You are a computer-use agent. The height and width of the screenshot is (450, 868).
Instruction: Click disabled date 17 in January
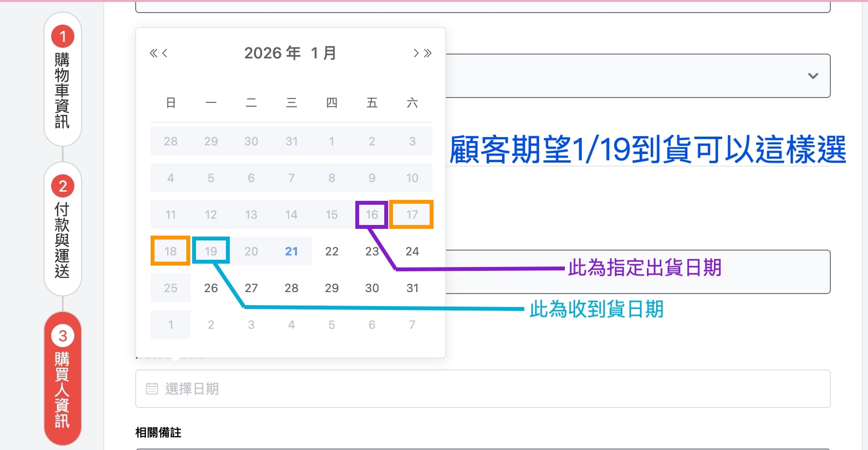click(412, 214)
